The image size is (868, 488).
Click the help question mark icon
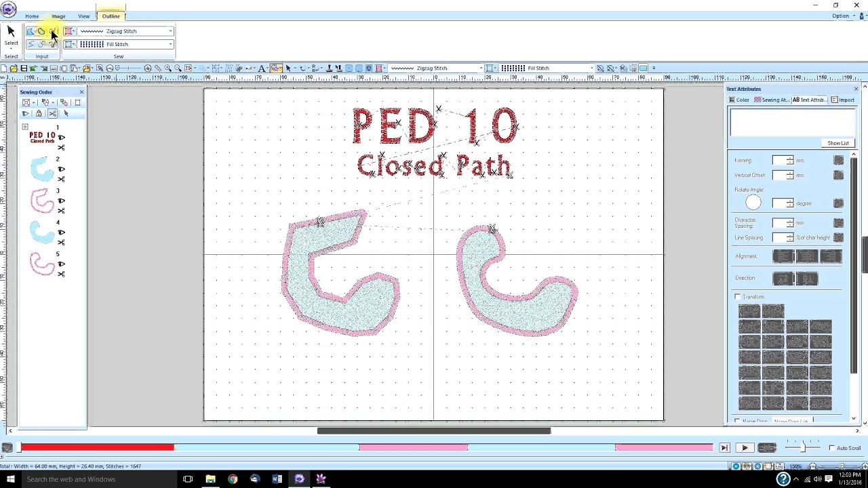pos(783,479)
